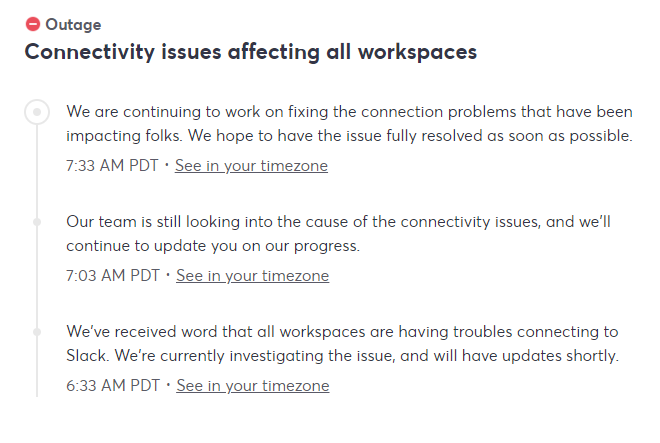Click the red Outage status icon
660x443 pixels.
click(x=33, y=25)
